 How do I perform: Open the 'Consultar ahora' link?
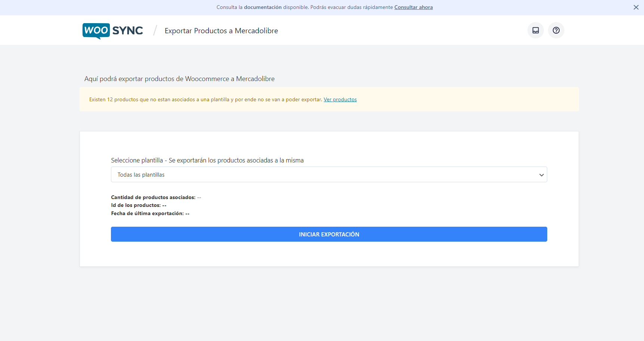(x=414, y=7)
